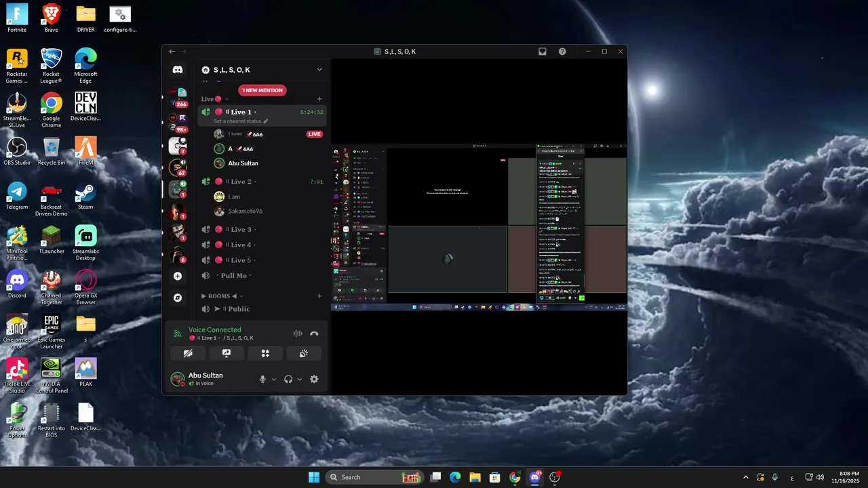Join the Public voice channel
Image resolution: width=868 pixels, height=488 pixels.
tap(262, 309)
